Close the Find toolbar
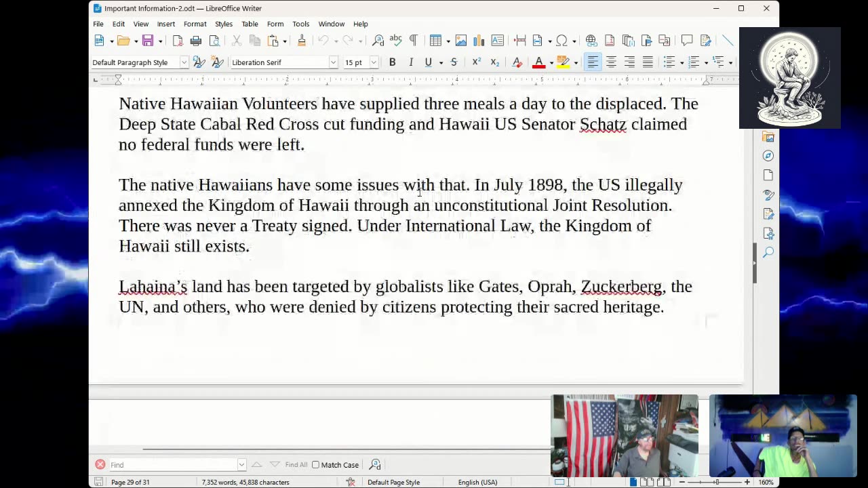 pos(100,464)
